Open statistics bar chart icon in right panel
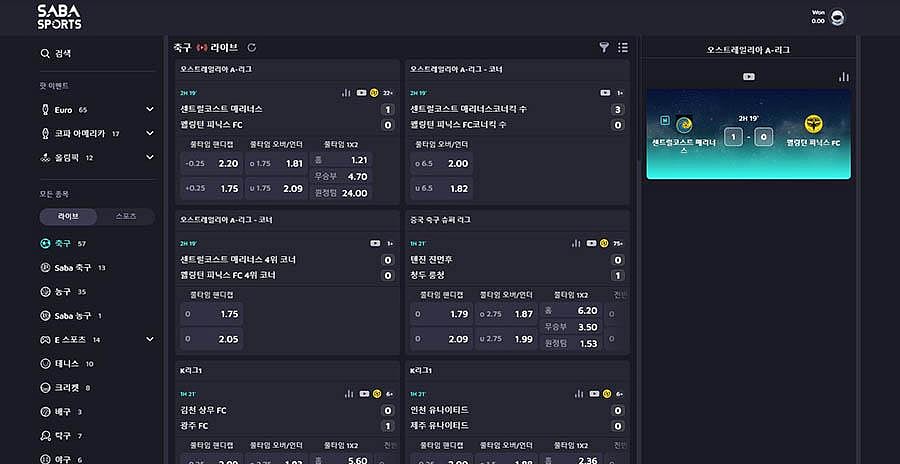 tap(843, 76)
